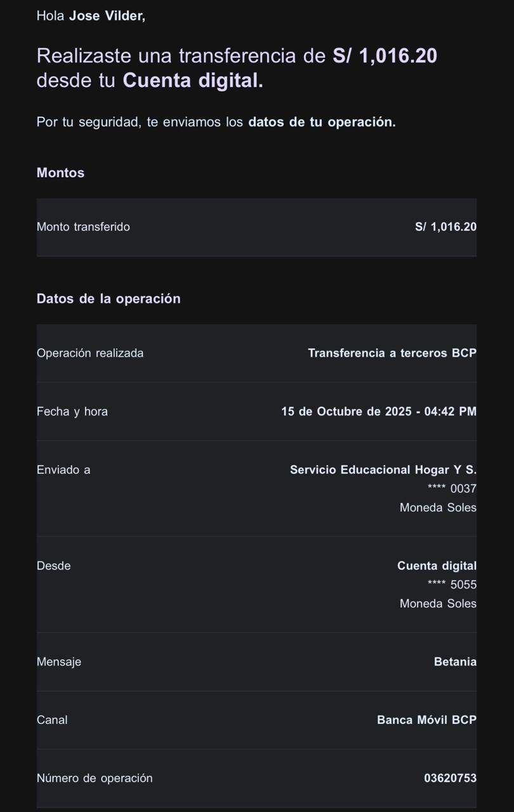Image resolution: width=514 pixels, height=812 pixels.
Task: Click the Montos section heading
Action: (60, 173)
